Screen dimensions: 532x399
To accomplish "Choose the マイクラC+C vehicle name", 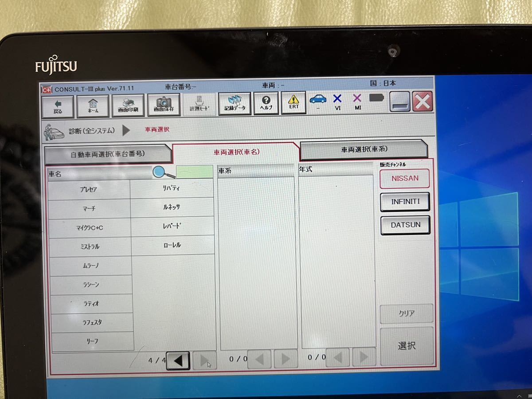I will (90, 228).
